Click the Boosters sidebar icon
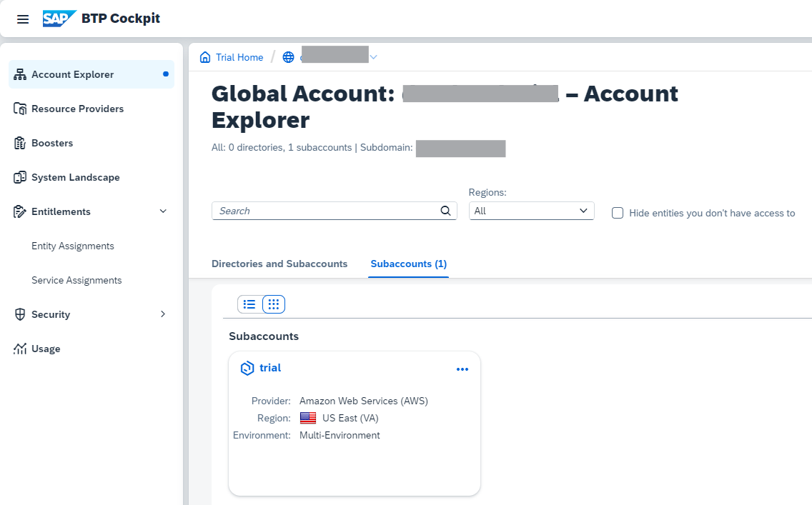The width and height of the screenshot is (812, 505). [20, 143]
